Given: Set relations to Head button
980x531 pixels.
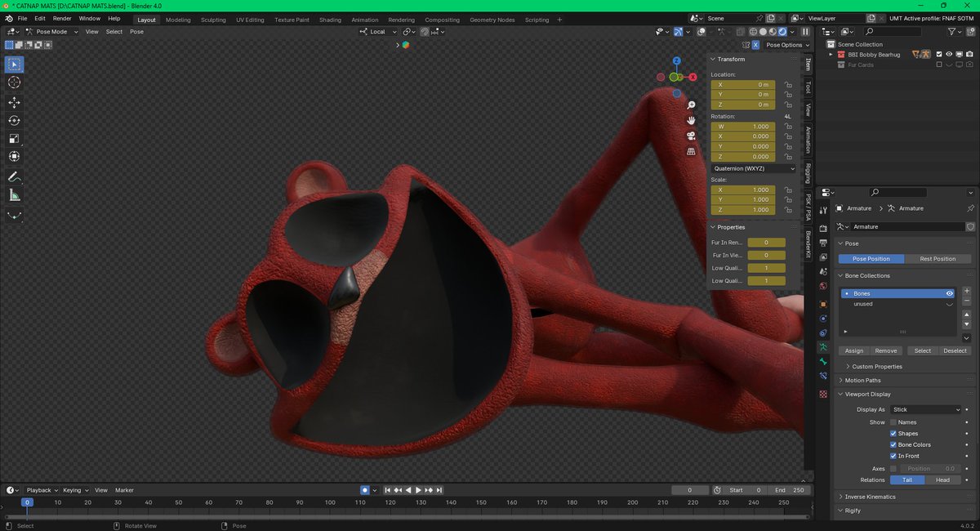Looking at the screenshot, I should tap(942, 480).
